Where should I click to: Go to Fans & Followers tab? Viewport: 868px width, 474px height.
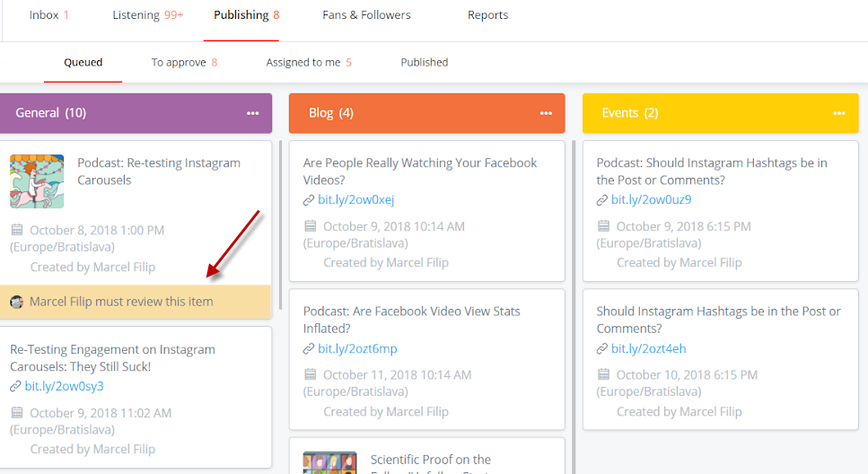tap(366, 15)
